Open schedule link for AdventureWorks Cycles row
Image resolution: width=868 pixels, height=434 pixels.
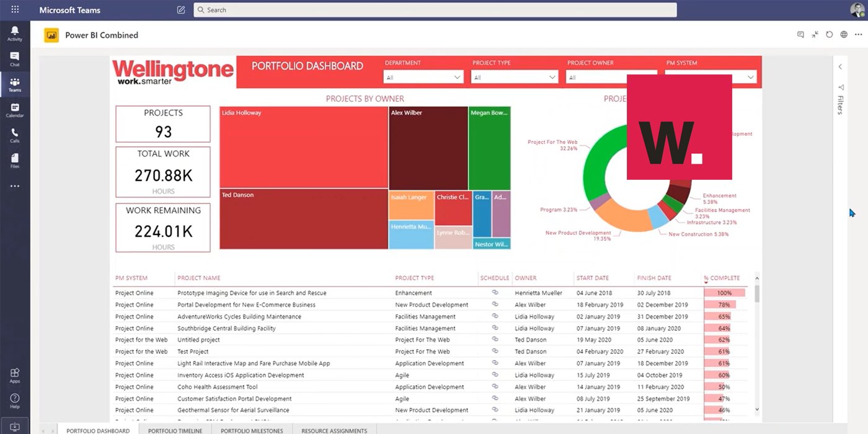(495, 316)
